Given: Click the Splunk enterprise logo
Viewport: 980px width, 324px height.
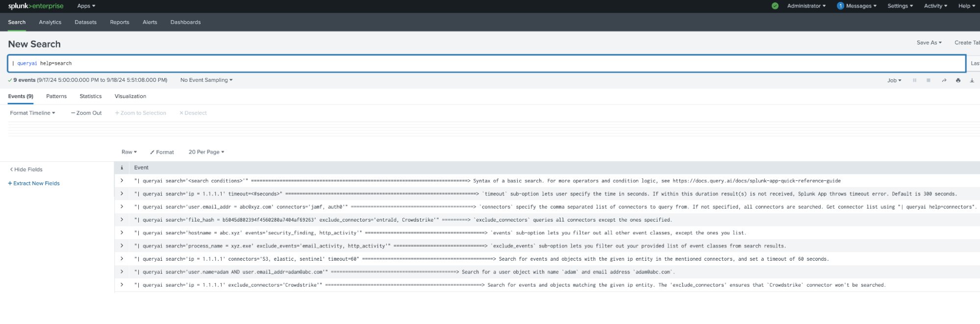Looking at the screenshot, I should pos(36,6).
